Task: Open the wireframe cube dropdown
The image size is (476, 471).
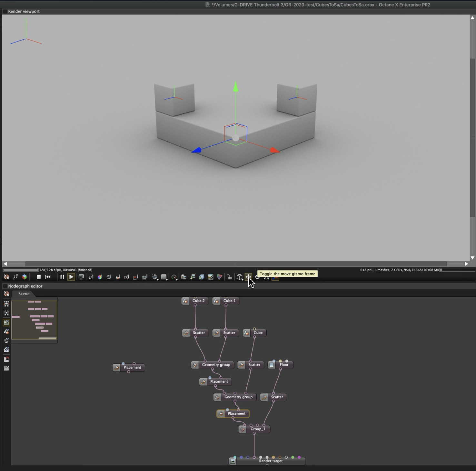Action: coord(239,277)
